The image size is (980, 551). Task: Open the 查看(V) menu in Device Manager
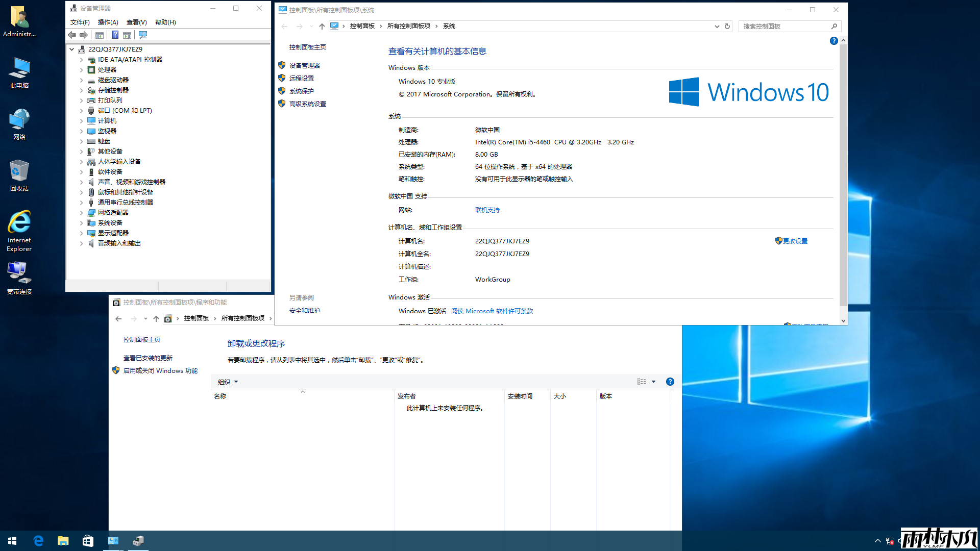click(x=136, y=22)
